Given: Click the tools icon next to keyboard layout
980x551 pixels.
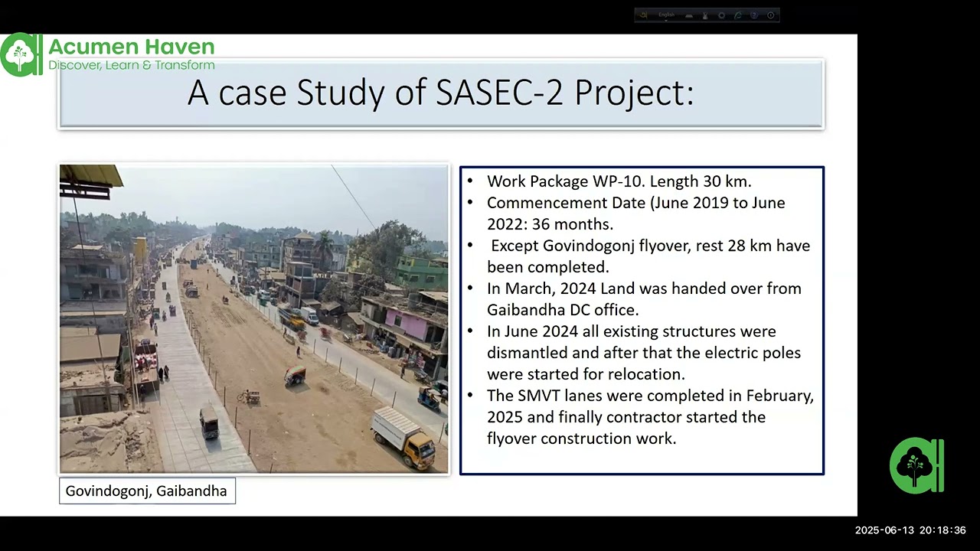Looking at the screenshot, I should click(705, 16).
